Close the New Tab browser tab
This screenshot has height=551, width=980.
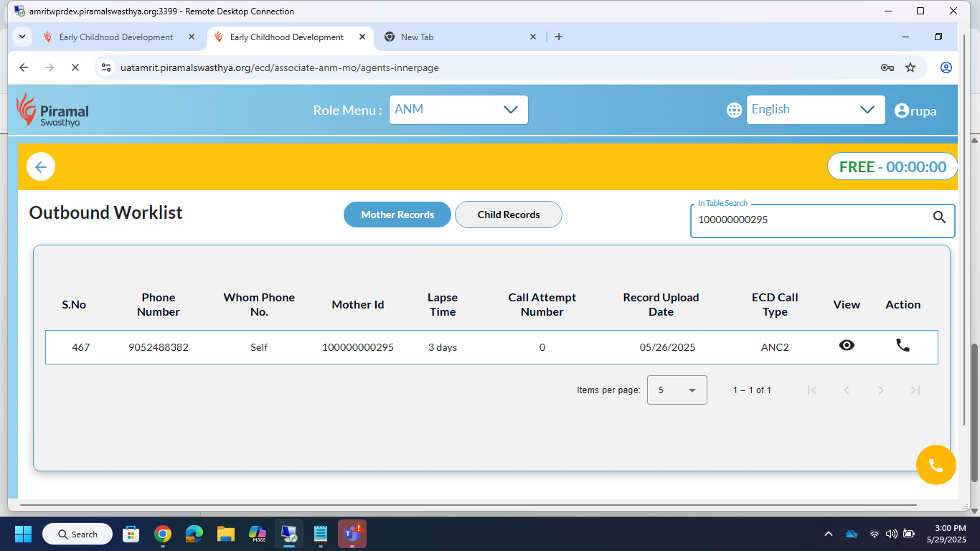pos(533,37)
